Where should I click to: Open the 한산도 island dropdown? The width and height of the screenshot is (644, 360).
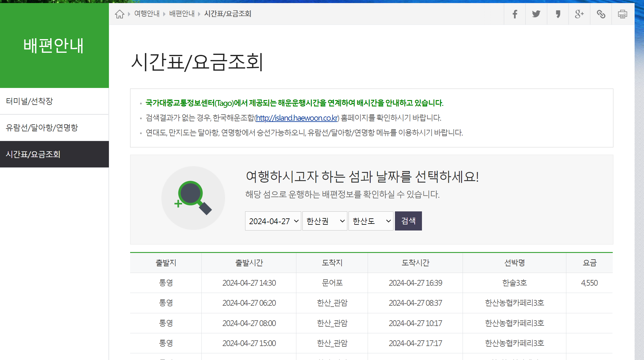[x=371, y=221]
